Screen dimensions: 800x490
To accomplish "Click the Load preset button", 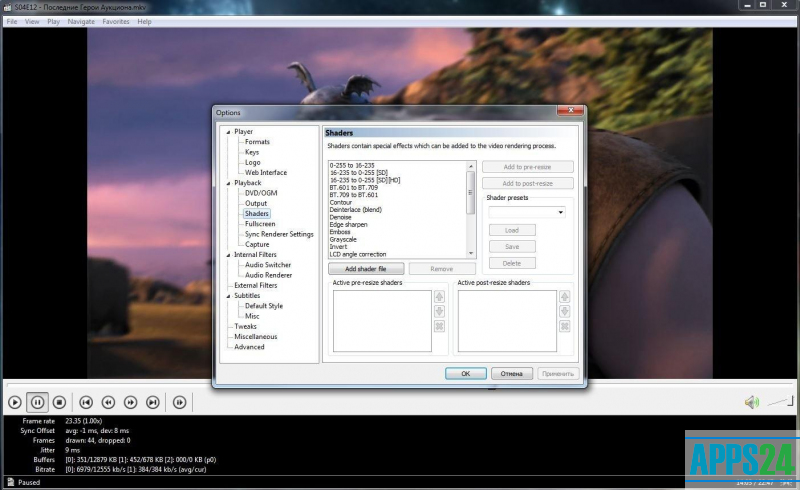I will click(512, 230).
